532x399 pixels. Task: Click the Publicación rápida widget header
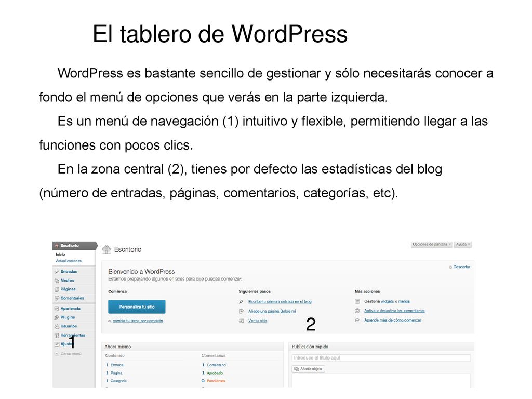coord(381,347)
